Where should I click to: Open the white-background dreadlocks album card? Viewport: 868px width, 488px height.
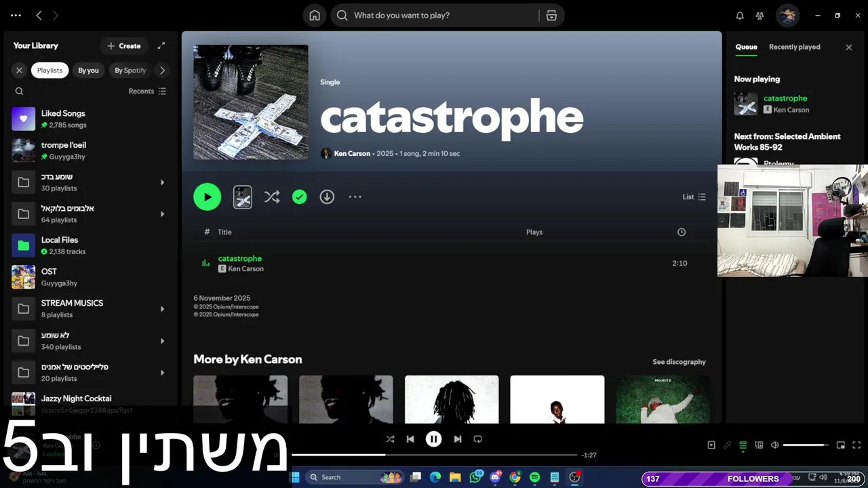pyautogui.click(x=452, y=399)
